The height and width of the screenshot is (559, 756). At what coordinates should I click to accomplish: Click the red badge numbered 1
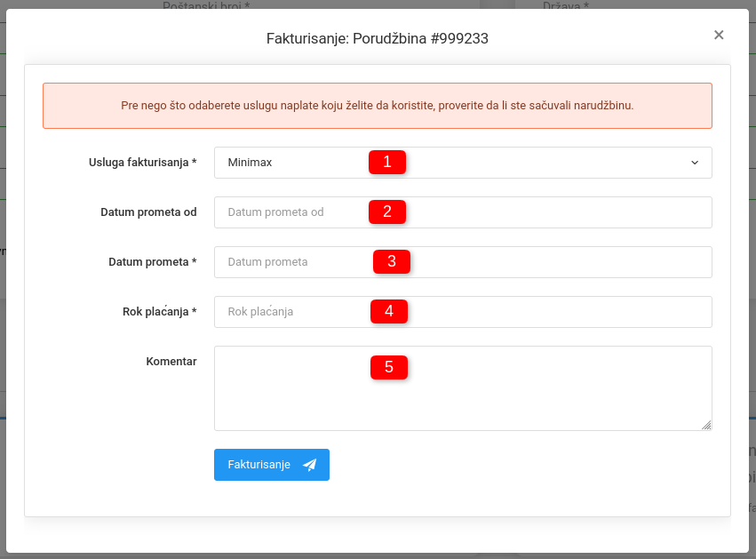(387, 162)
